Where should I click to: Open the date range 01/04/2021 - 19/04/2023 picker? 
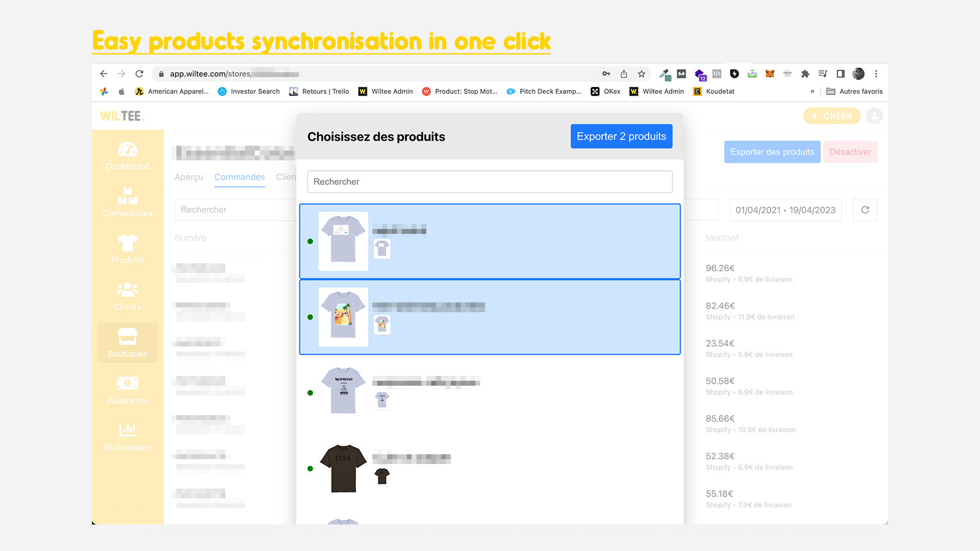785,210
